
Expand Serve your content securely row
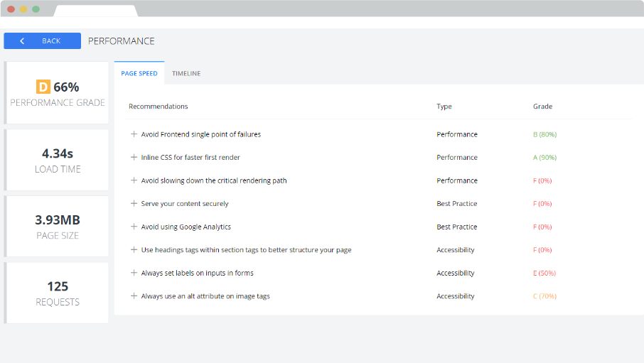tap(134, 203)
